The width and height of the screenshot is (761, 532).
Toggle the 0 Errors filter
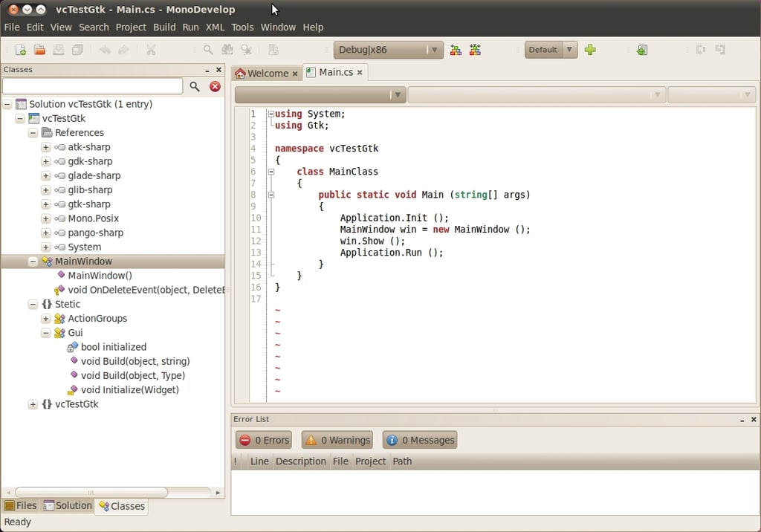[x=264, y=441]
